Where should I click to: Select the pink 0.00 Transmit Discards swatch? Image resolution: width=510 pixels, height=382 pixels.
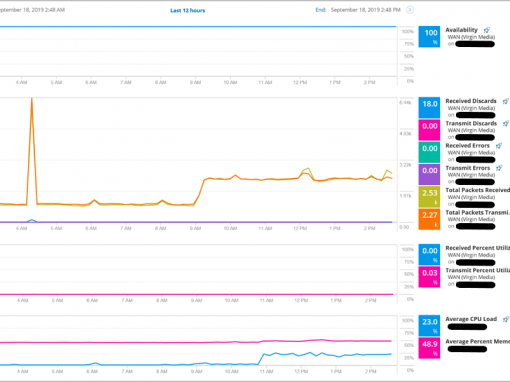(429, 130)
